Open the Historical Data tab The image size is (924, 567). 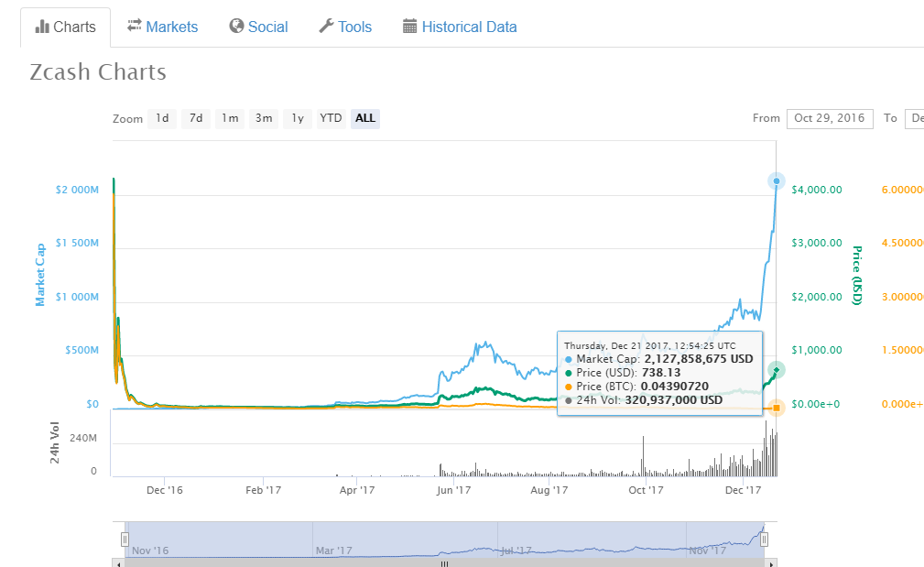(460, 27)
